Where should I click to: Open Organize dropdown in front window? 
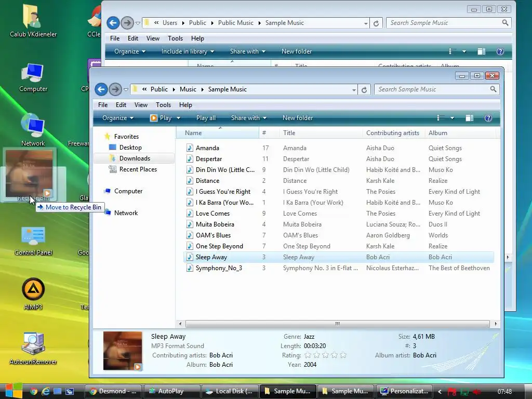(x=118, y=118)
